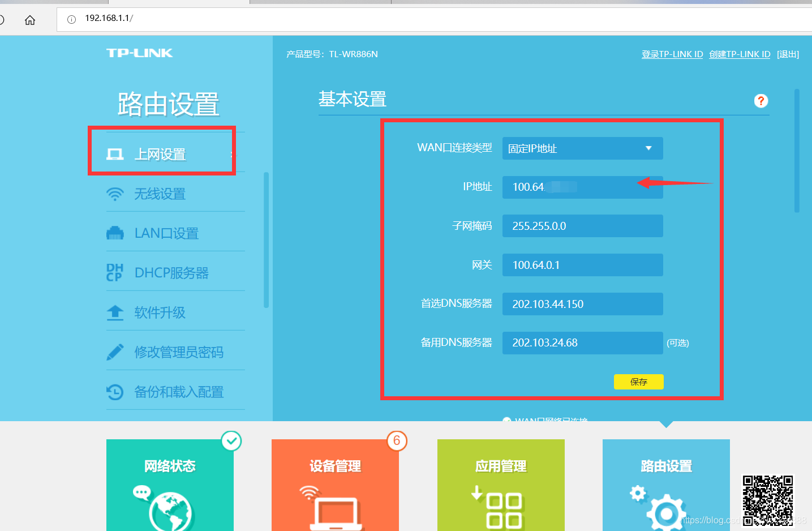Click the 基本设置 heading
Screen dimensions: 812x531
(x=353, y=99)
